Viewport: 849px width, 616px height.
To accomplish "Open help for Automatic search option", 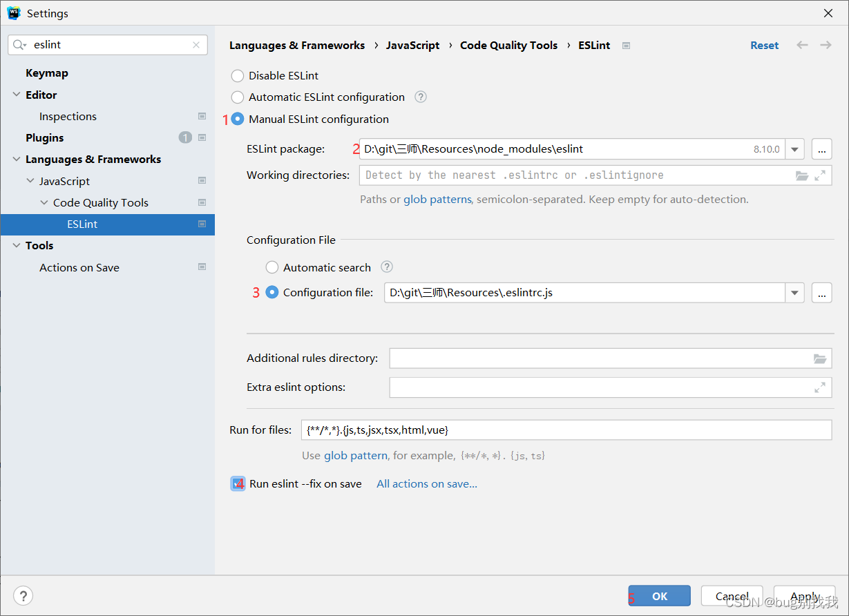I will point(387,267).
